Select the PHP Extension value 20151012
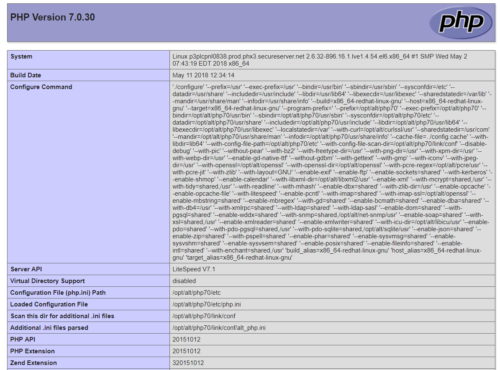The width and height of the screenshot is (500, 370). pos(186,351)
